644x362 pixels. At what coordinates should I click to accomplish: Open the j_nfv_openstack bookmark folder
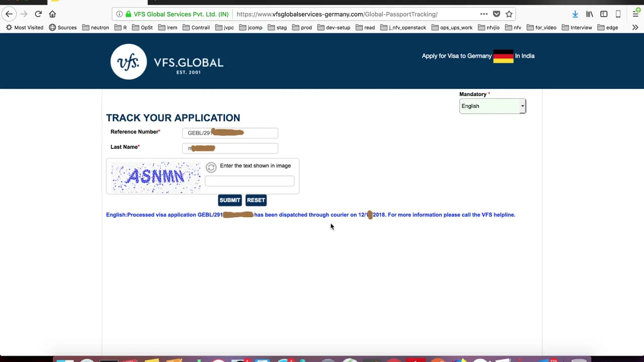pyautogui.click(x=404, y=28)
